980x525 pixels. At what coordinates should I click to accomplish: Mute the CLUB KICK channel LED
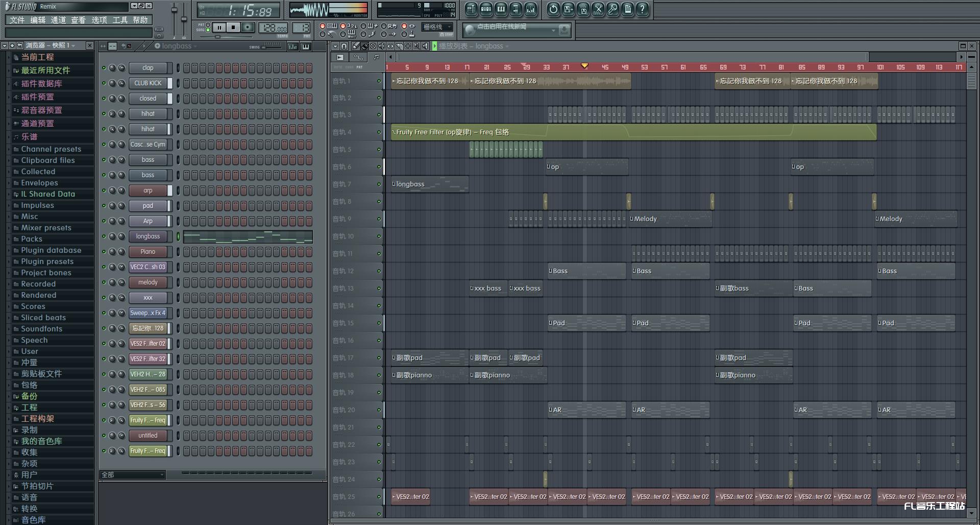(x=104, y=83)
